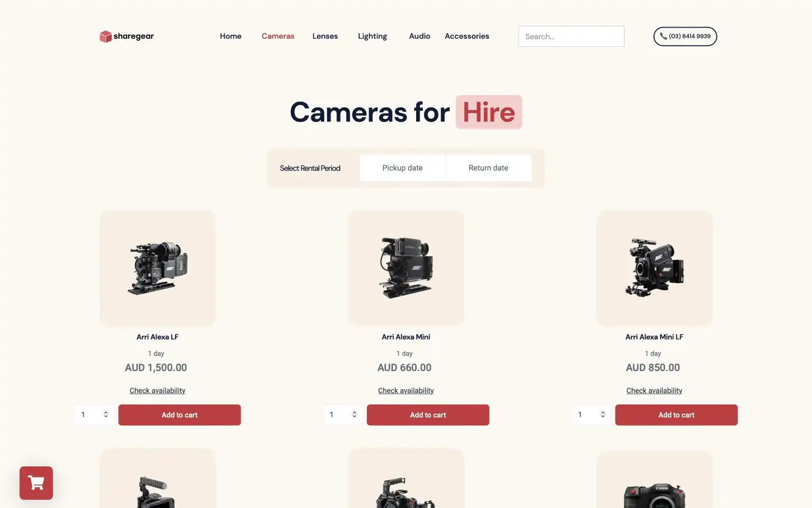Open the Arri Alexa LF product image
Viewport: 812px width, 508px height.
tap(158, 268)
